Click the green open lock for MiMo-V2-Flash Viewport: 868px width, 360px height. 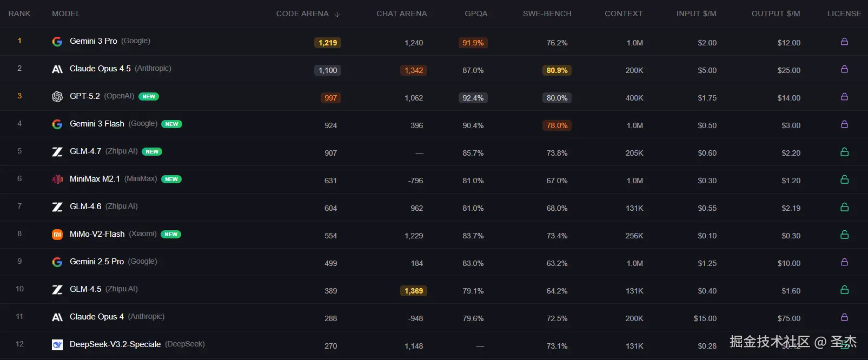(844, 235)
